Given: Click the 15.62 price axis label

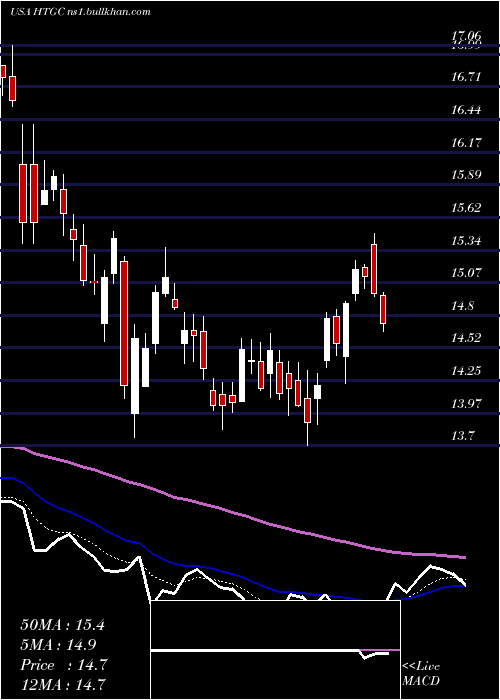Looking at the screenshot, I should pos(466,208).
